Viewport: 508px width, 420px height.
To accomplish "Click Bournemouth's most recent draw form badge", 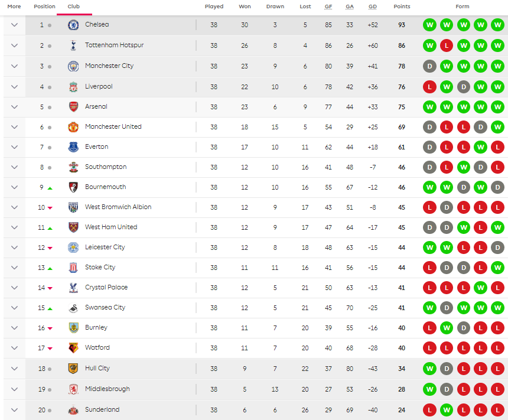I will pos(498,187).
